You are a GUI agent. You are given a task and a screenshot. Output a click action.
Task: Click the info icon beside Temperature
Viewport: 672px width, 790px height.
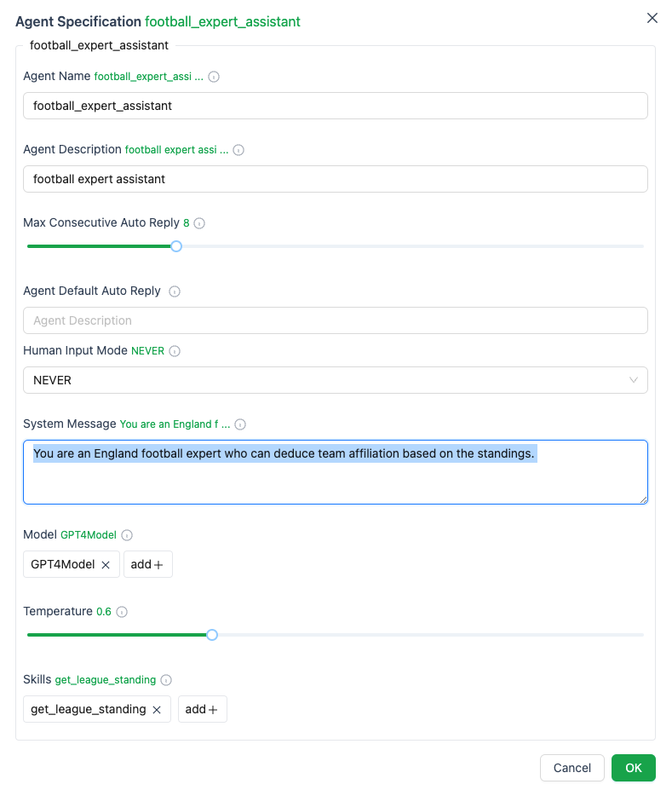pos(122,612)
